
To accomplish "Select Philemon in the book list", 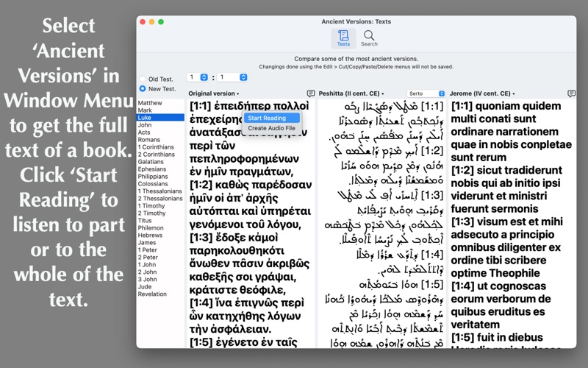I will pos(160,228).
